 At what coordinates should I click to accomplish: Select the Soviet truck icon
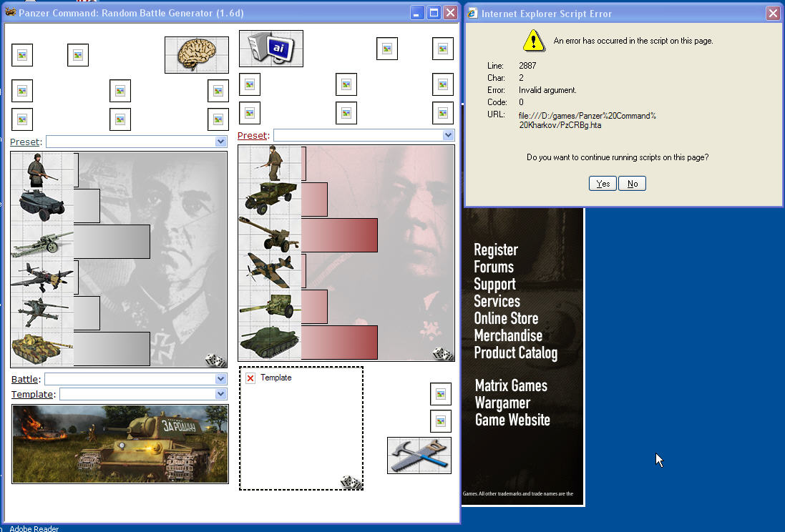[x=270, y=199]
